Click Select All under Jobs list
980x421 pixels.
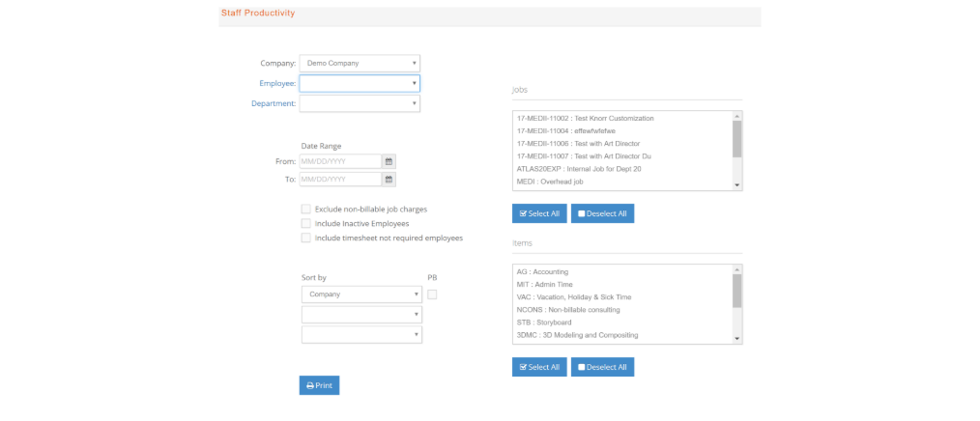coord(539,213)
